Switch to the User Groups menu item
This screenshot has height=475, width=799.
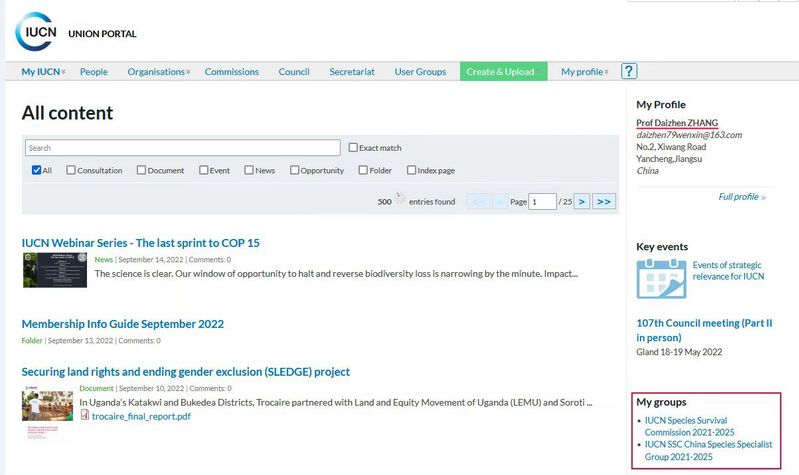(x=420, y=72)
